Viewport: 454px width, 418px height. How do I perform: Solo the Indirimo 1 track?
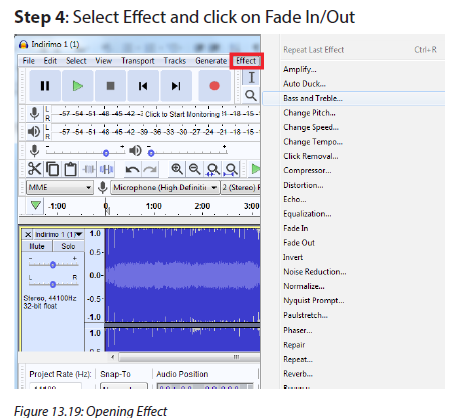coord(68,246)
